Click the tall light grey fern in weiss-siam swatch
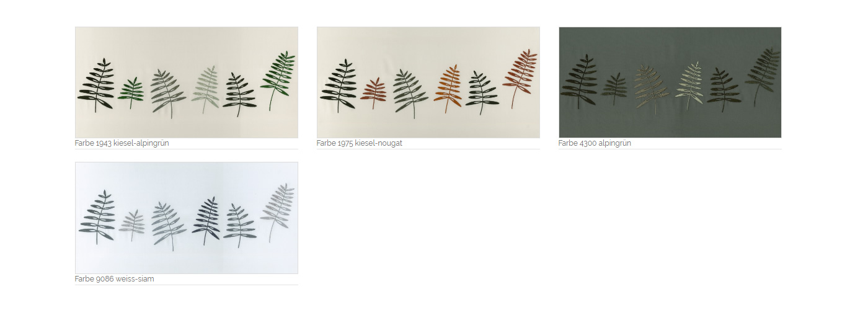Image resolution: width=868 pixels, height=310 pixels. click(277, 213)
